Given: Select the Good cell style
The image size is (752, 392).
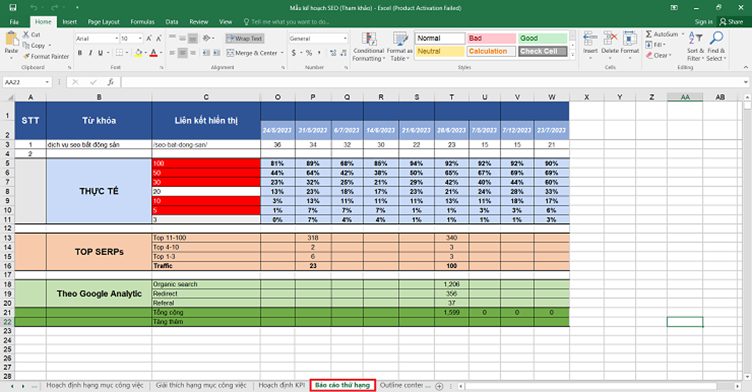Looking at the screenshot, I should click(542, 38).
